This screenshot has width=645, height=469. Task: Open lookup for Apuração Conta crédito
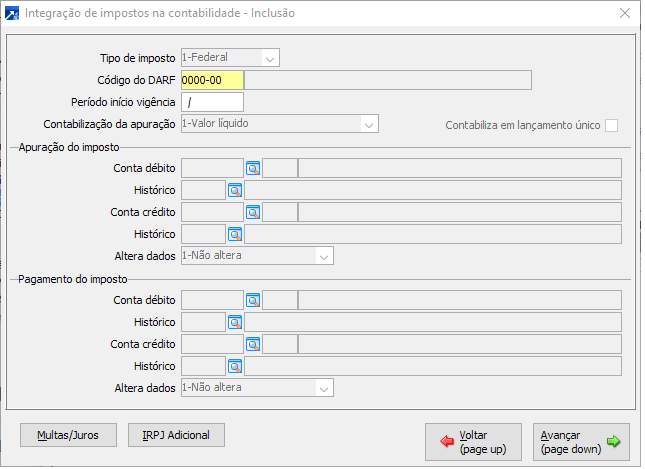(253, 212)
